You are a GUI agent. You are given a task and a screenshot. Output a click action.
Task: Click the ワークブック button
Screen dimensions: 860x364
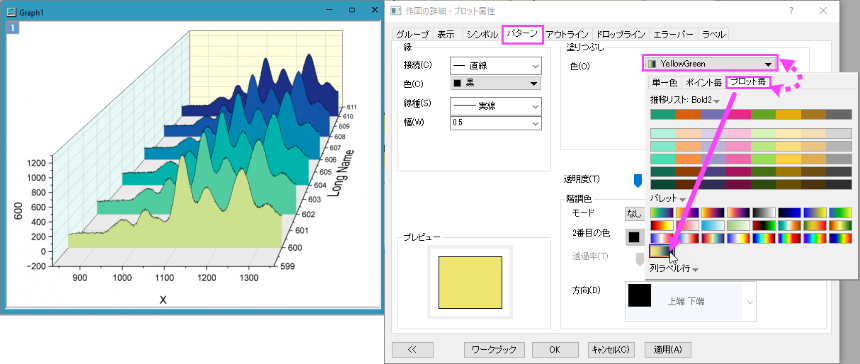(494, 349)
